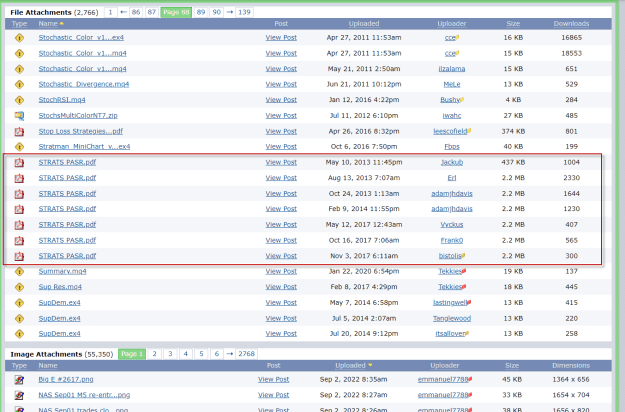Viewport: 625px width, 412px height.
Task: Click file icon beside Stochastic_Divergence.mq4
Action: pyautogui.click(x=19, y=84)
